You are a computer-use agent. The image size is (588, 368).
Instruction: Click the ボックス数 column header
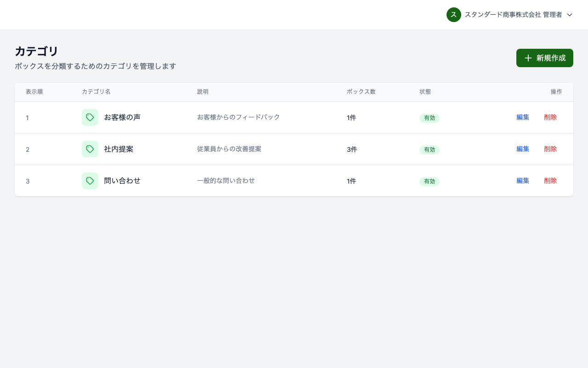[x=361, y=92]
